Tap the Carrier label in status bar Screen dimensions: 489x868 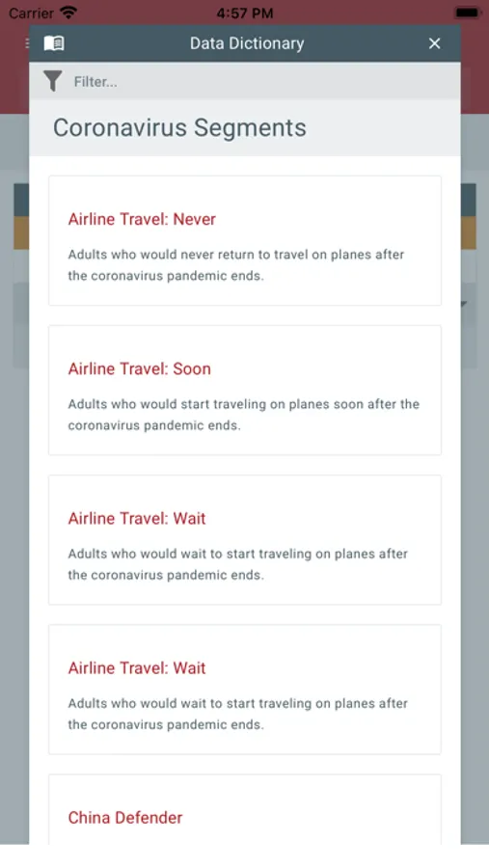[31, 13]
